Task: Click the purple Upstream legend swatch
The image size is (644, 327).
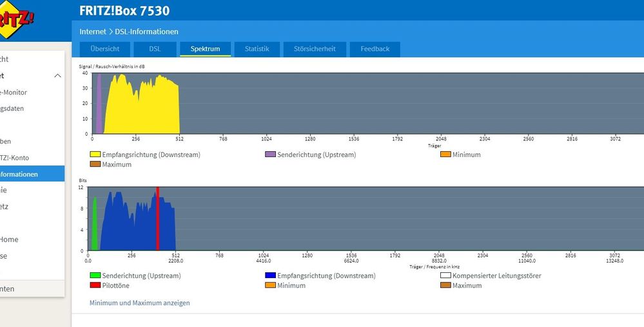Action: pyautogui.click(x=270, y=154)
